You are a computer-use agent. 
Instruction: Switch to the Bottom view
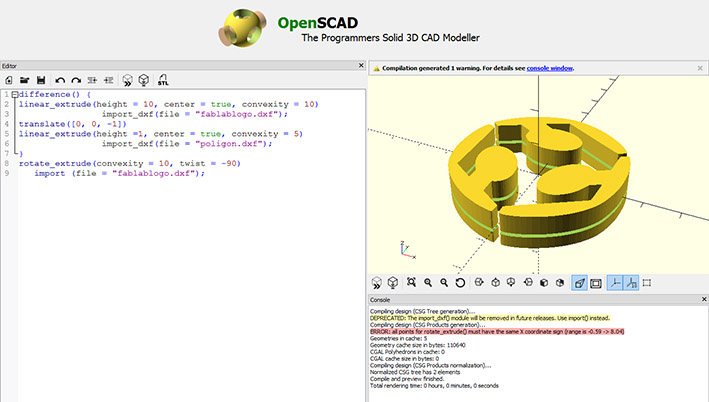(x=511, y=283)
